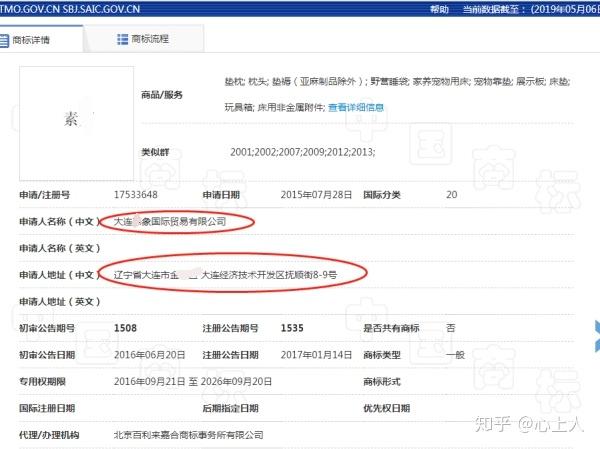The height and width of the screenshot is (449, 600).
Task: Select preliminary announcement number 1508
Action: tap(126, 328)
